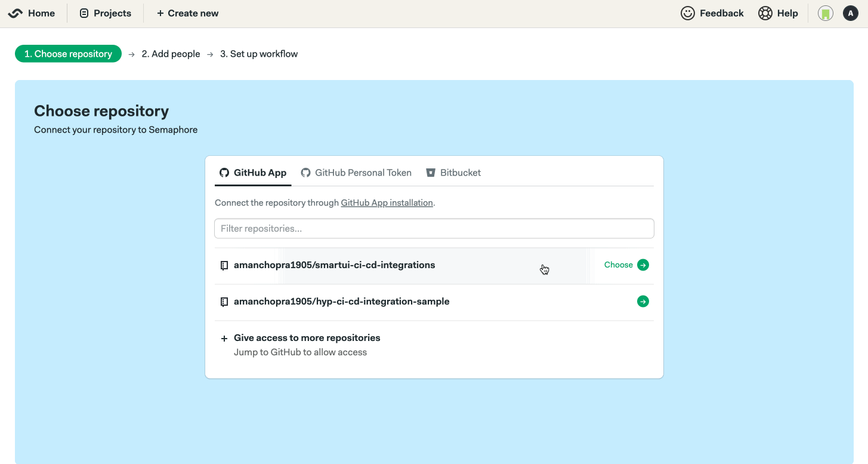Open Help via the lifebuoy icon
The image size is (868, 464).
pyautogui.click(x=765, y=13)
